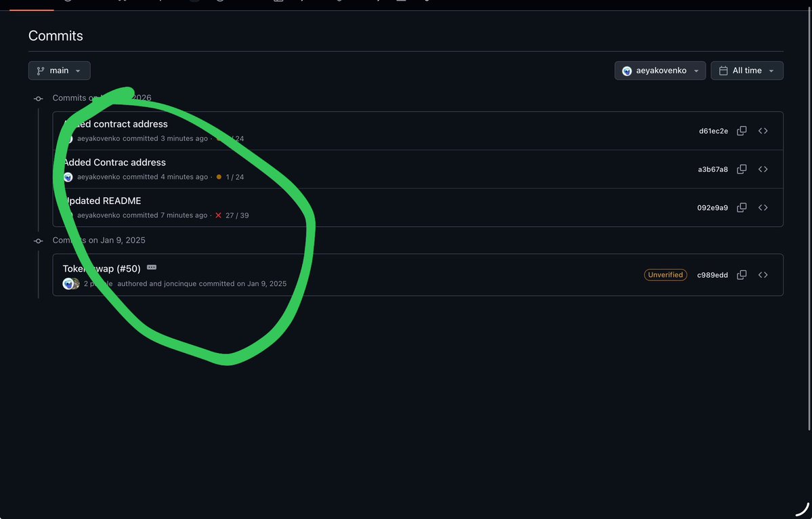Browse repository at commit a3b67a8

pos(763,169)
